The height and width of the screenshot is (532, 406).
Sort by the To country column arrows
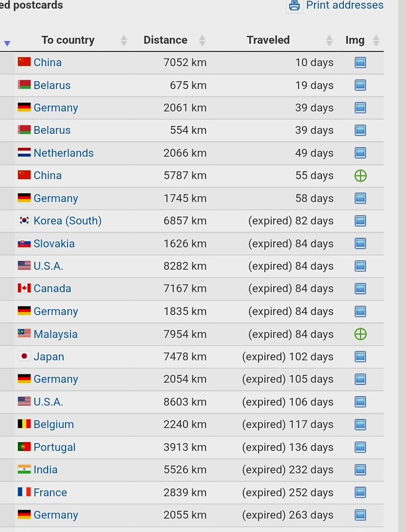click(124, 40)
